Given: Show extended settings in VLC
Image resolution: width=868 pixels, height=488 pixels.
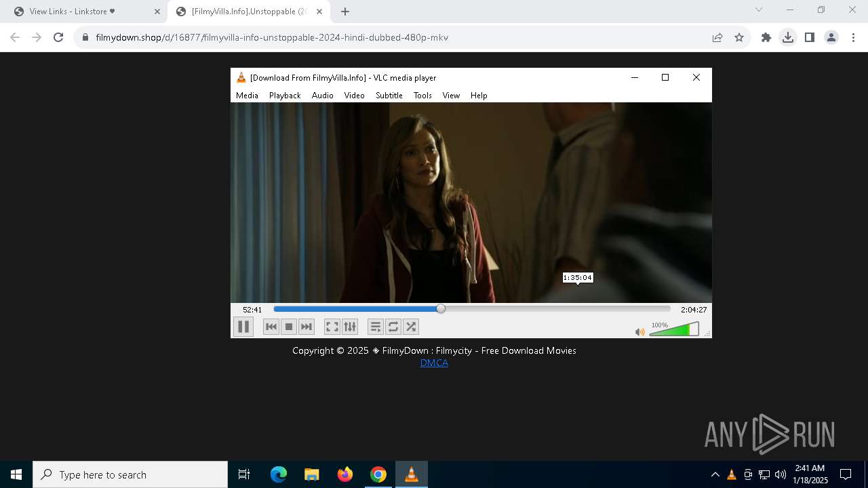Looking at the screenshot, I should coord(350,327).
